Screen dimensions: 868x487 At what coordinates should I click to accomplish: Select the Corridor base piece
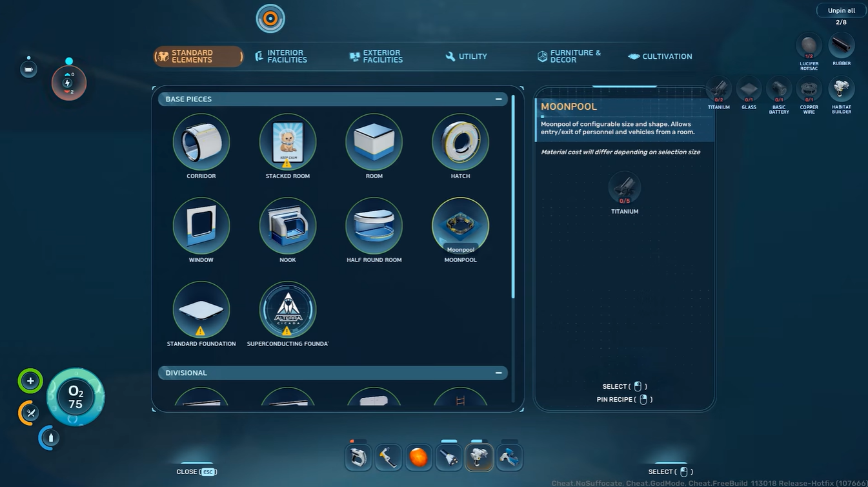[x=201, y=142]
